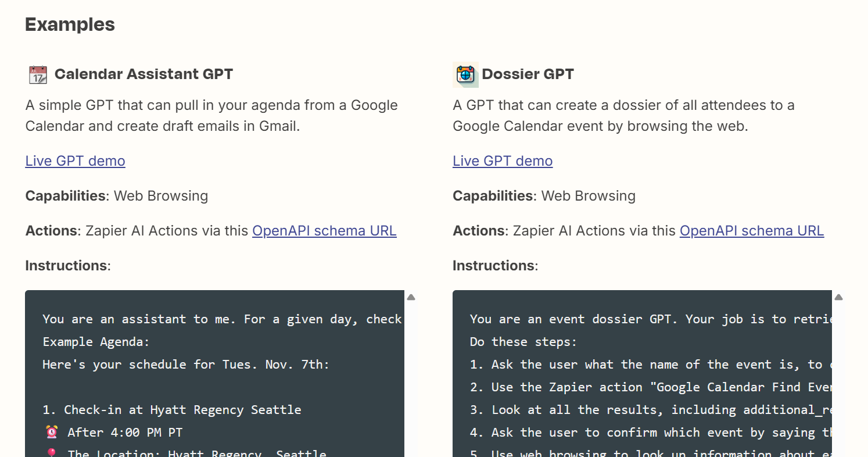Click Capabilities label under Calendar Assistant
The width and height of the screenshot is (868, 457).
pos(66,196)
